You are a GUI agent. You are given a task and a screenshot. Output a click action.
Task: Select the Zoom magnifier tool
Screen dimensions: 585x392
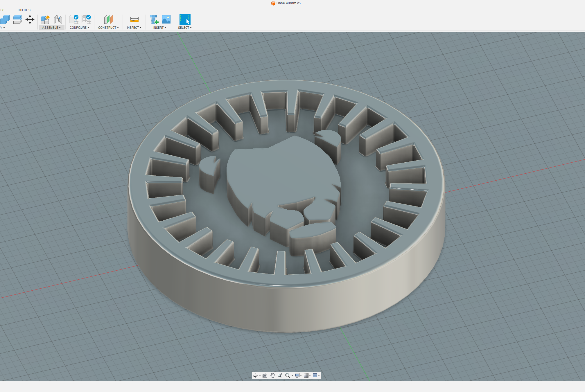pyautogui.click(x=280, y=375)
